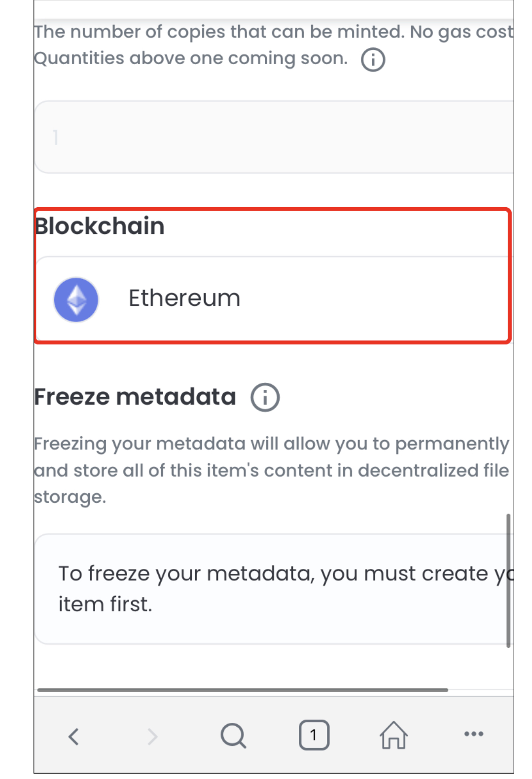
Task: Tap the Ethereum text label
Action: tap(184, 298)
